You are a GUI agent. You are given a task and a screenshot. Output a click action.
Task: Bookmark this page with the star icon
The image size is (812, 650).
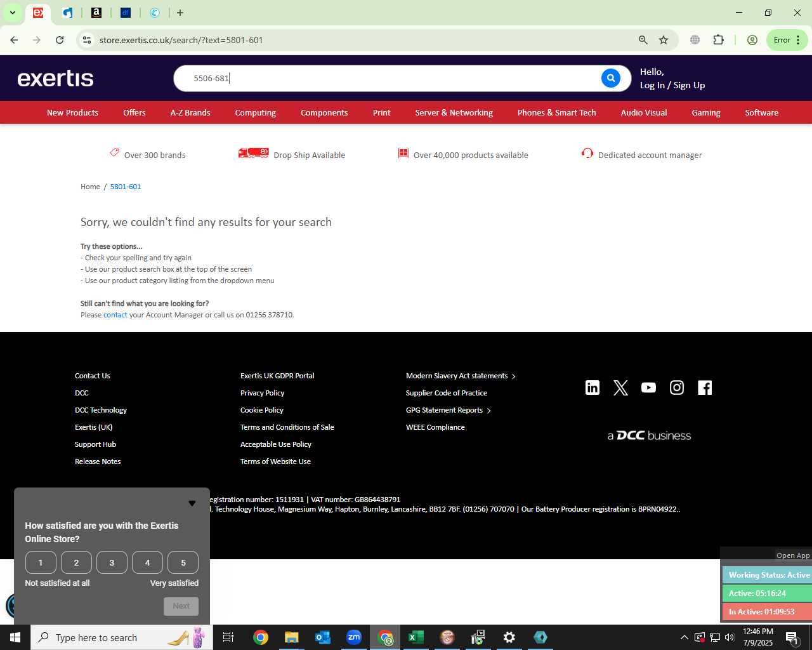pyautogui.click(x=664, y=40)
